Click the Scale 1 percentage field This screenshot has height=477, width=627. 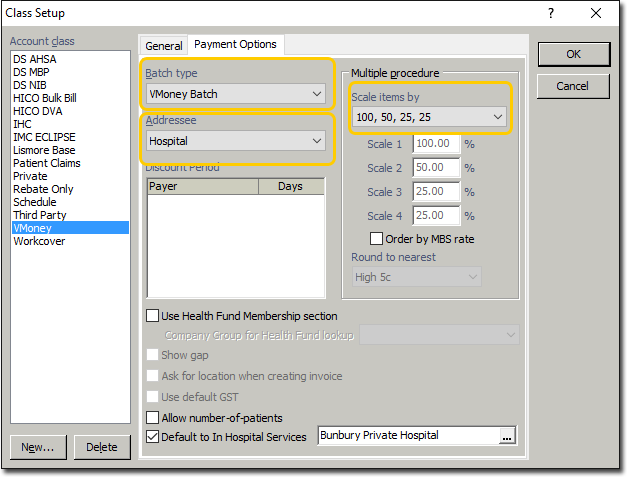pyautogui.click(x=436, y=144)
